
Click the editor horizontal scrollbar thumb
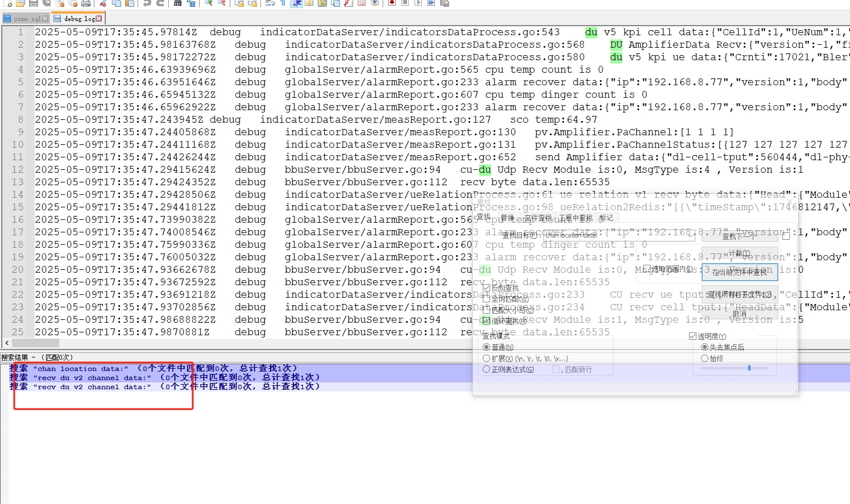point(36,343)
